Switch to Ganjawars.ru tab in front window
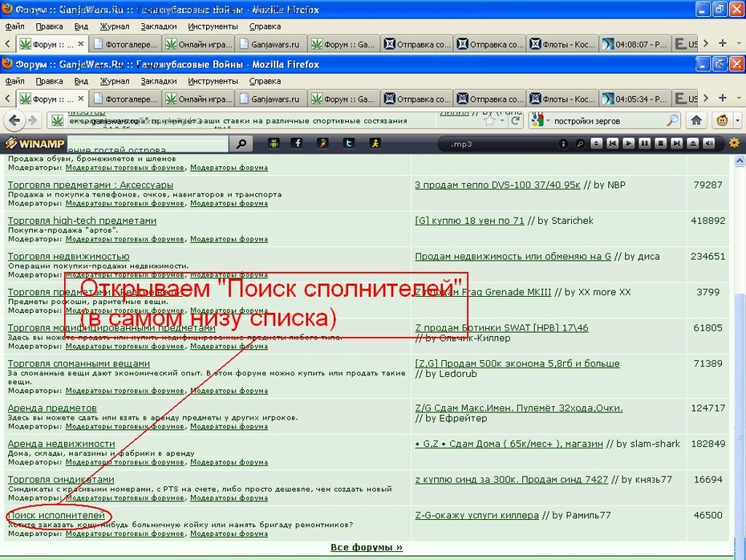Screen dimensions: 746x560 coord(270,99)
